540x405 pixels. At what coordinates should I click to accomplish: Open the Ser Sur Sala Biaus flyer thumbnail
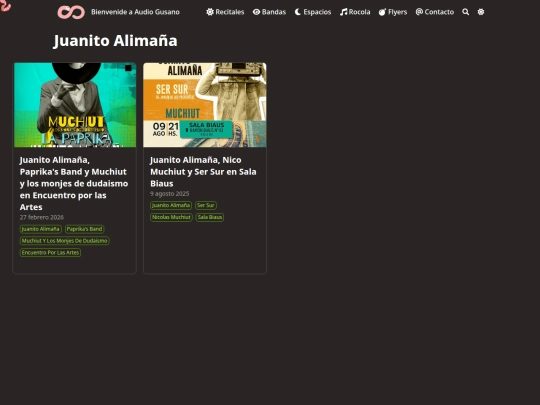point(205,105)
